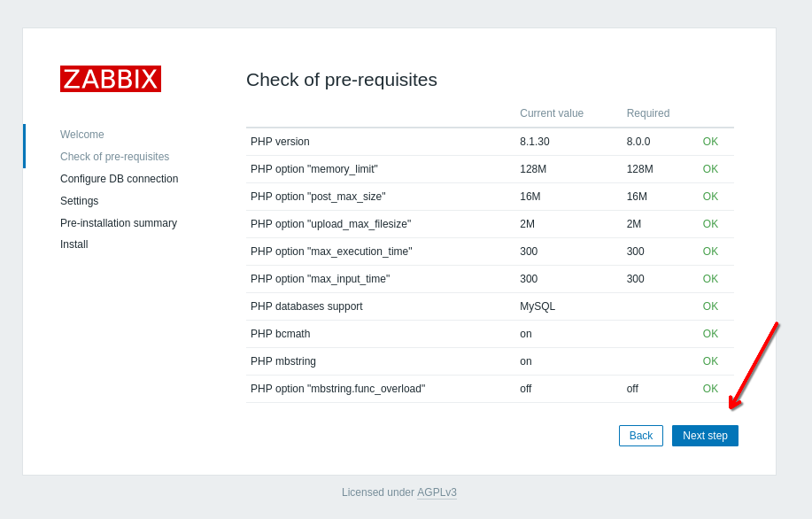Click OK status for mbstring.func_overload
This screenshot has width=812, height=519.
(x=710, y=389)
